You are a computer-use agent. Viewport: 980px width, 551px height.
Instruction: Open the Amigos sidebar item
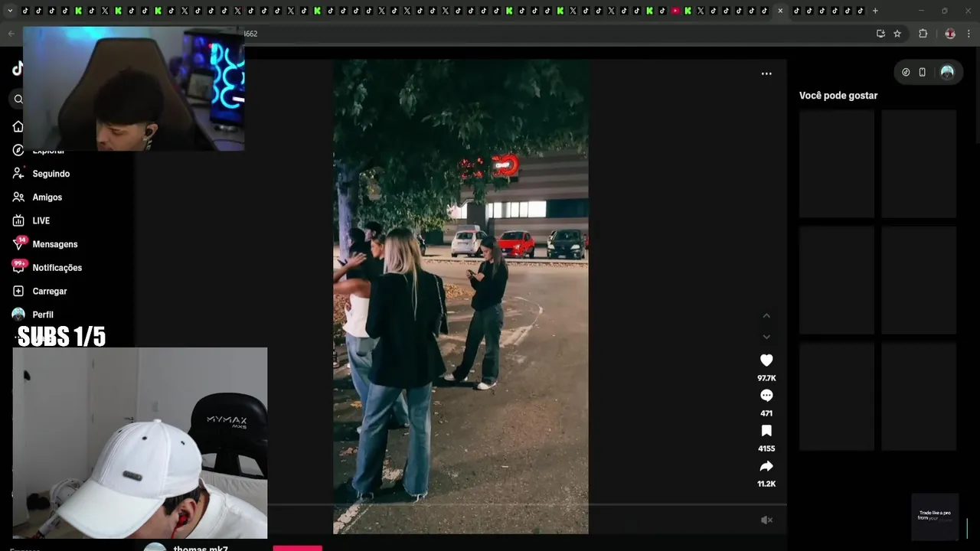[47, 197]
